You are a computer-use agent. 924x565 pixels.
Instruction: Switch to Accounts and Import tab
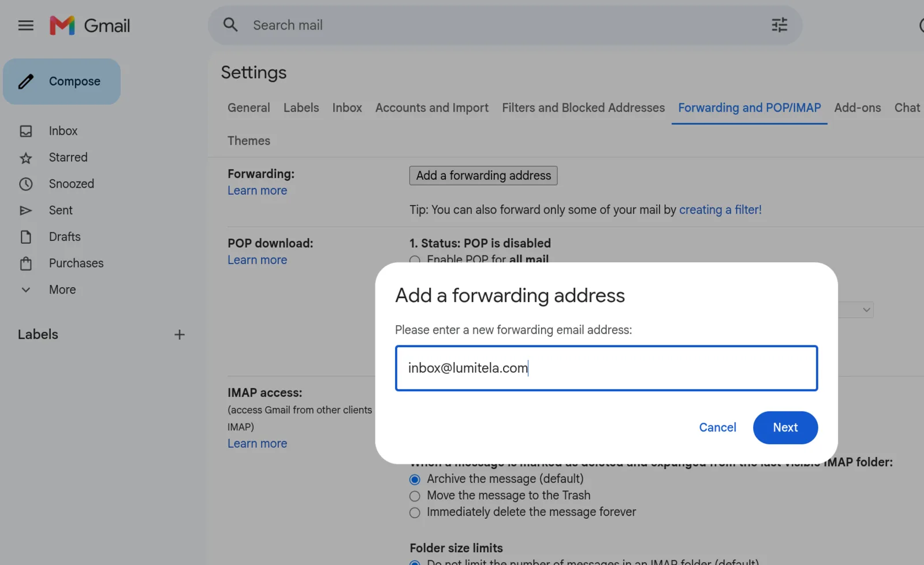coord(432,108)
